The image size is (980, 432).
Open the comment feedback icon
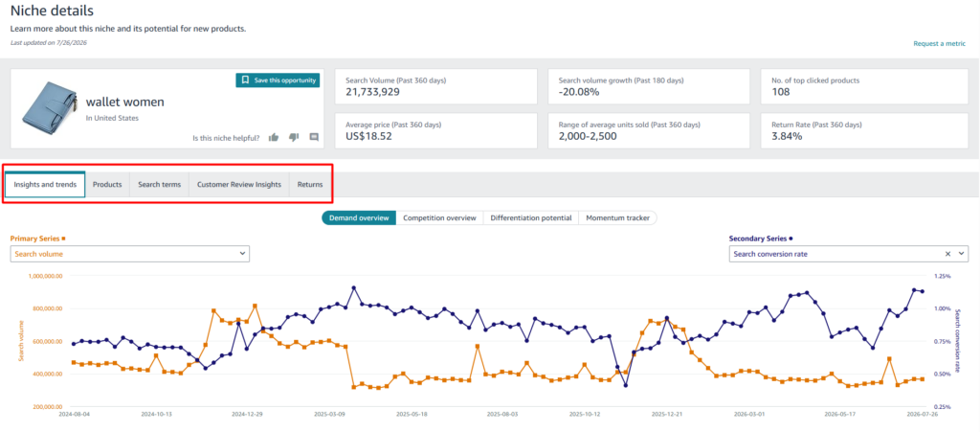tap(314, 138)
